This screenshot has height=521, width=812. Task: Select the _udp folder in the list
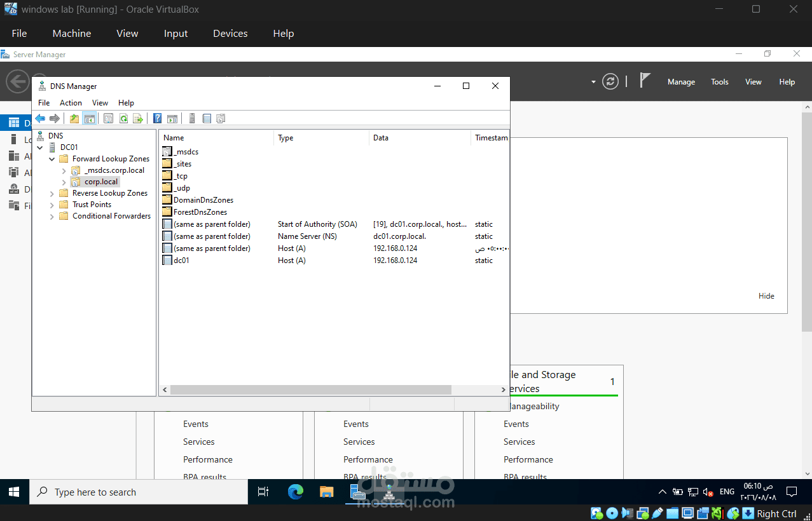click(x=176, y=188)
